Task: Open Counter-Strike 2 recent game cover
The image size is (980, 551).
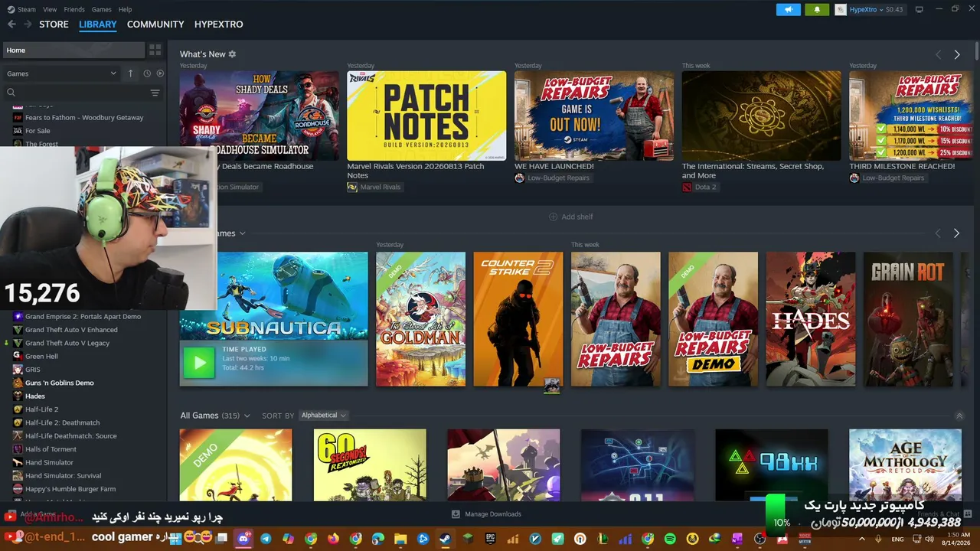Action: pyautogui.click(x=518, y=319)
